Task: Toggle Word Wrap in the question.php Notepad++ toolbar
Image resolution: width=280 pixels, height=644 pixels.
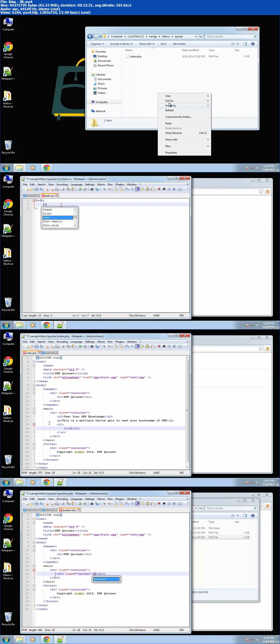Action: pyautogui.click(x=127, y=504)
